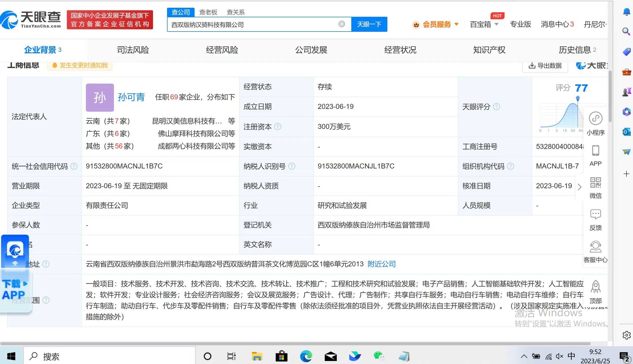The width and height of the screenshot is (633, 364).
Task: Open 消息中心 messages
Action: click(x=557, y=24)
